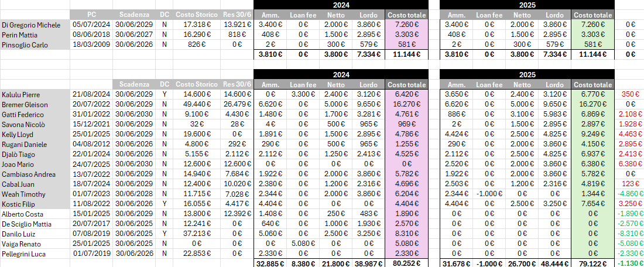Image resolution: width=644 pixels, height=267 pixels.
Task: Select Perin Mattia's 08/06/2018 date cell
Action: [x=91, y=35]
